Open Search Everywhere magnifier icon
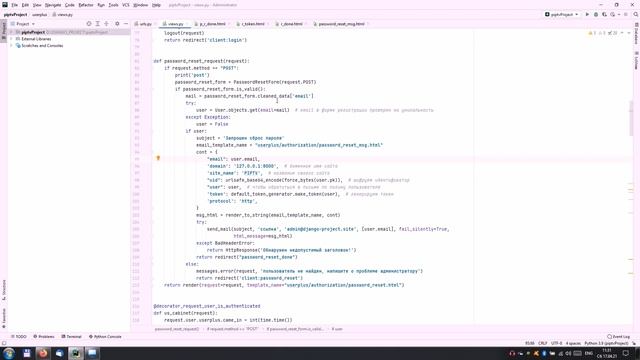The width and height of the screenshot is (640, 360). click(636, 14)
